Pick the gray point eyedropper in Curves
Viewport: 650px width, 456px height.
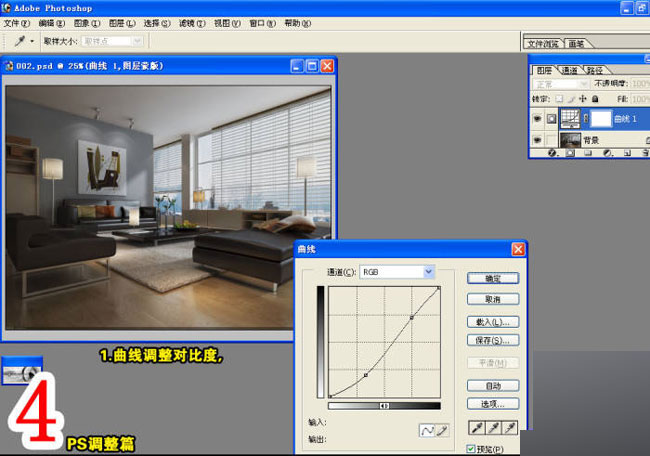point(493,427)
